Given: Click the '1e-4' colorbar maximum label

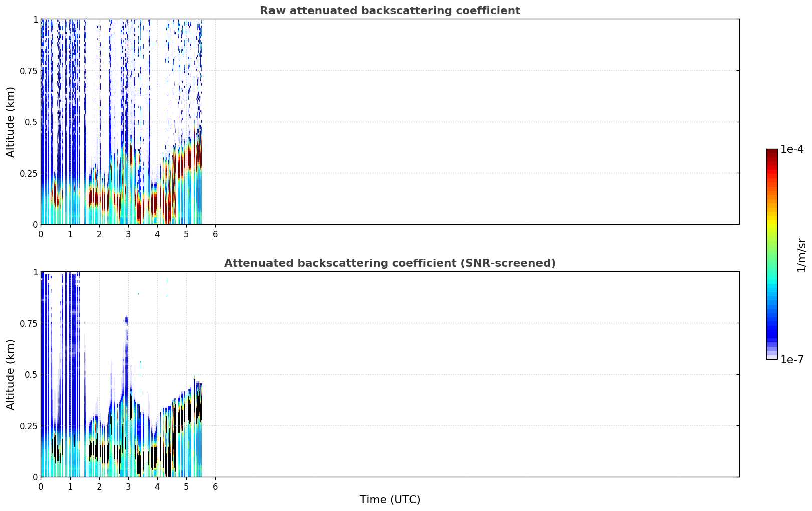Looking at the screenshot, I should (792, 149).
